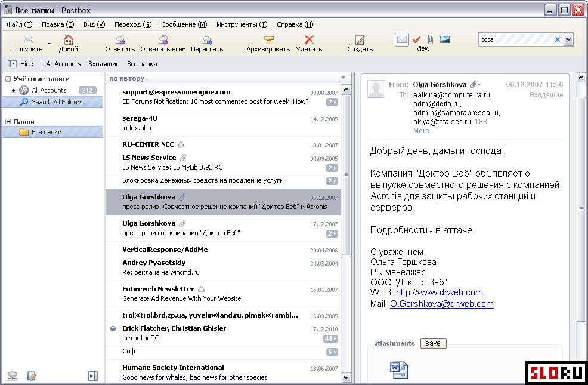The width and height of the screenshot is (588, 385).
Task: Click the red checkmark View filter icon
Action: pyautogui.click(x=417, y=39)
